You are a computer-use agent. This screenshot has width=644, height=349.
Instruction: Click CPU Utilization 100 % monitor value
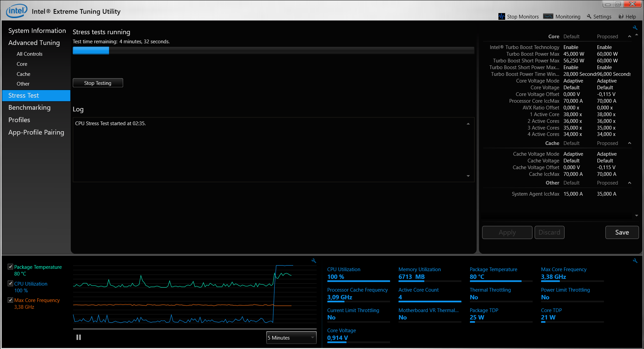(336, 277)
